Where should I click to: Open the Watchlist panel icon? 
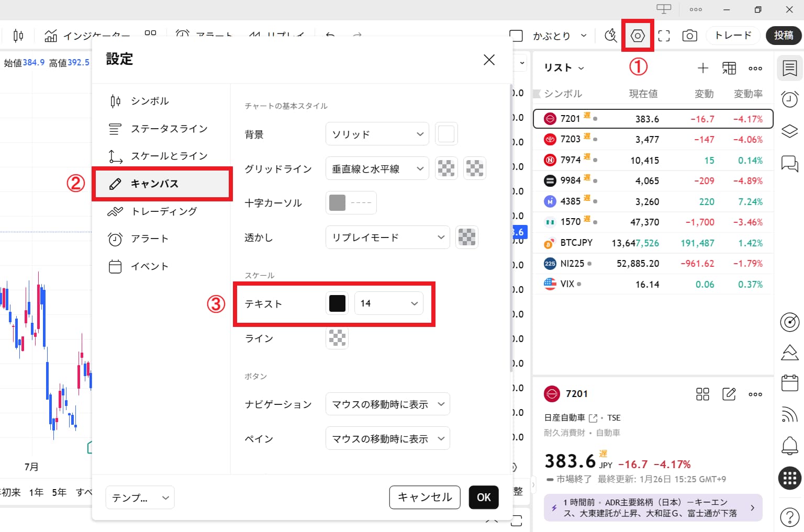(790, 68)
